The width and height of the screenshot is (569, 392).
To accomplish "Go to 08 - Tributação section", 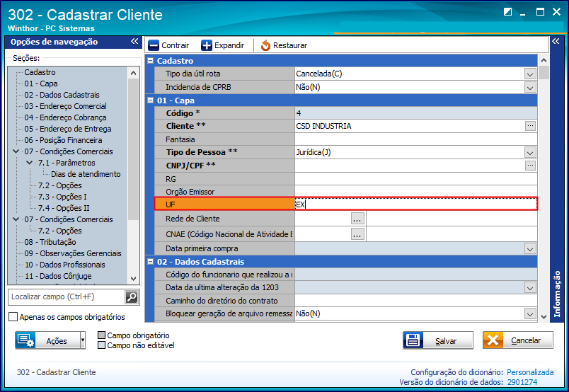I will [x=50, y=242].
